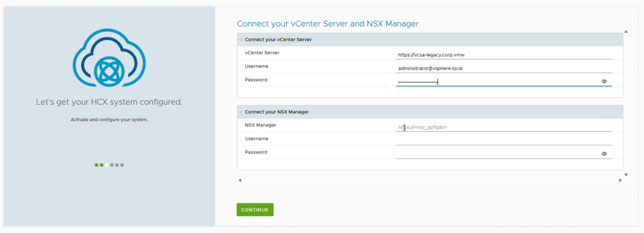Show the vCenter Server password
Image resolution: width=644 pixels, height=233 pixels.
604,81
